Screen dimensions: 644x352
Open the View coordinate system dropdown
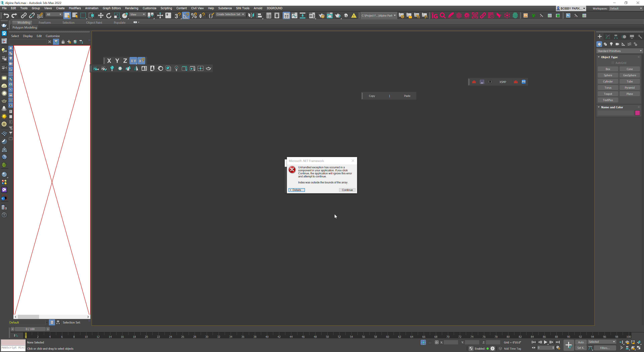(x=138, y=14)
